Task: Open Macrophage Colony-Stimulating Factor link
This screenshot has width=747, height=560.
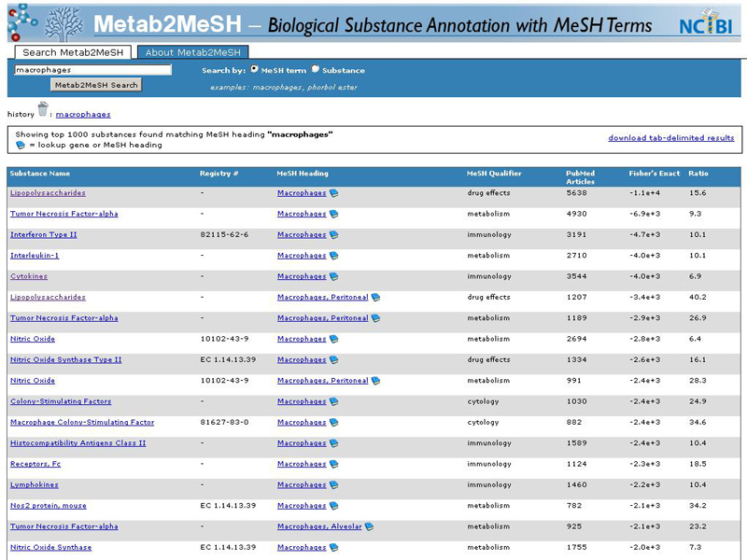Action: coord(82,423)
